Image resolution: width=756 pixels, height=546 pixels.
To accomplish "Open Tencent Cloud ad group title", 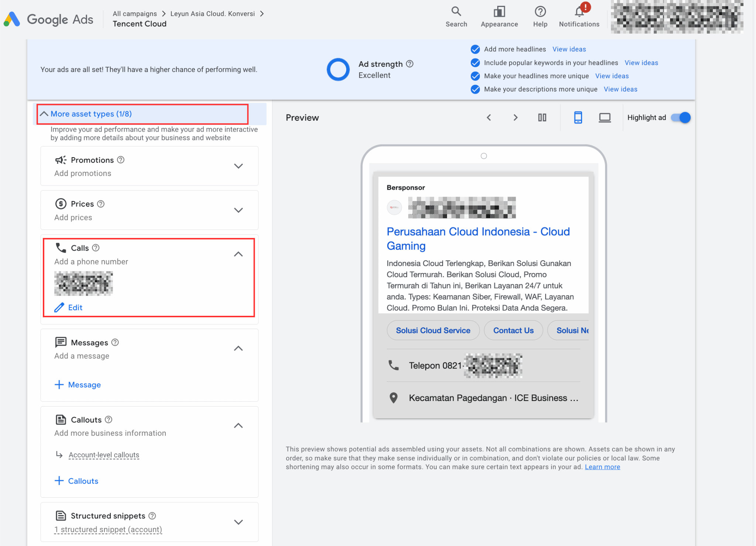I will click(140, 24).
